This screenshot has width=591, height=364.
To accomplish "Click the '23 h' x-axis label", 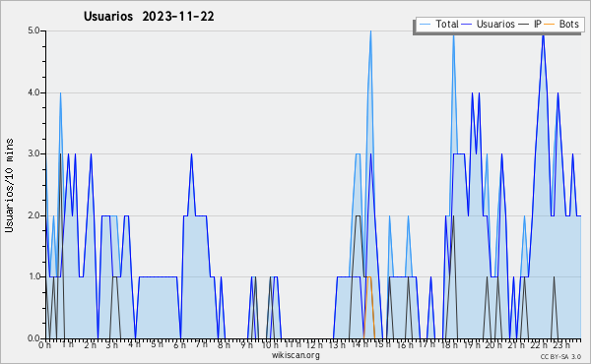I will click(x=560, y=345).
